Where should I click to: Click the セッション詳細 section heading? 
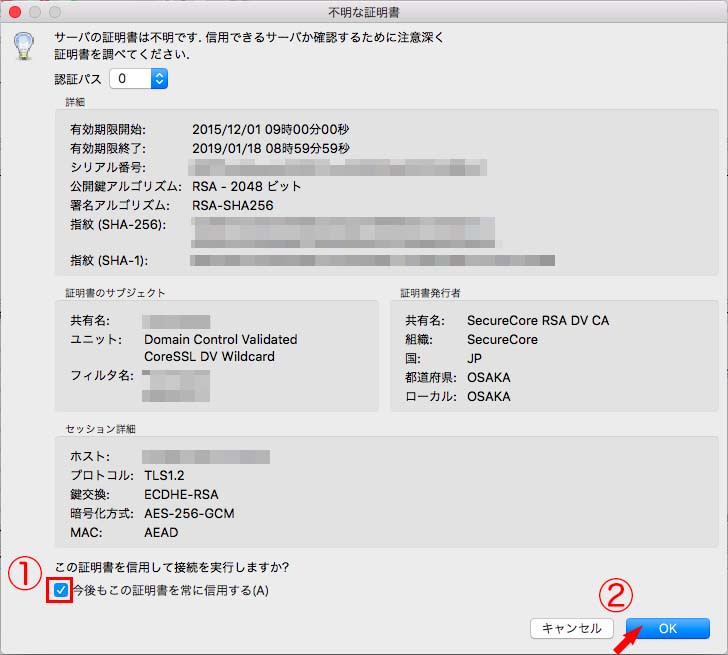click(x=100, y=429)
